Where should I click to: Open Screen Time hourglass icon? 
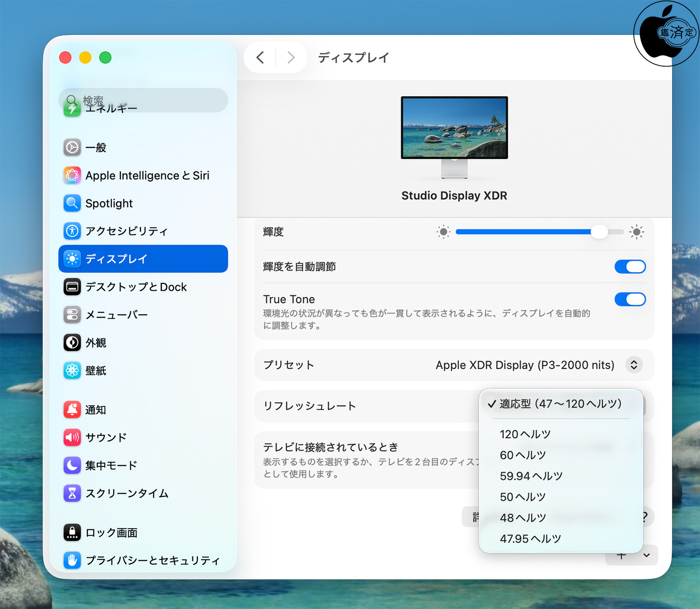pos(72,493)
